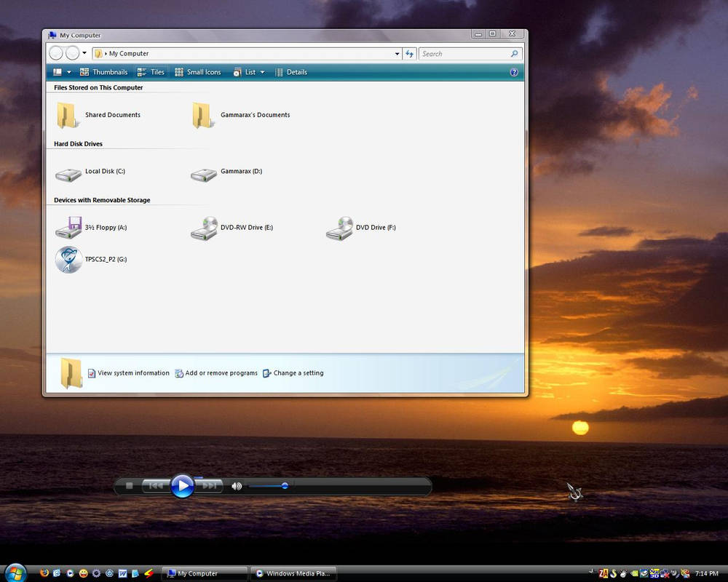Image resolution: width=728 pixels, height=582 pixels.
Task: Open the navigation history dropdown arrow
Action: tap(84, 53)
